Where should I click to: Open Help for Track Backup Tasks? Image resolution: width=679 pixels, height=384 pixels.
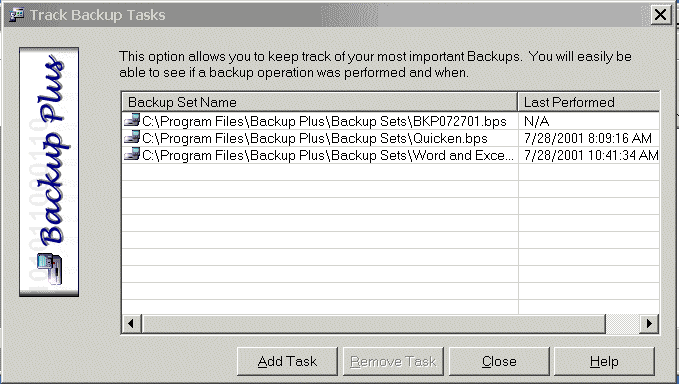(x=604, y=361)
